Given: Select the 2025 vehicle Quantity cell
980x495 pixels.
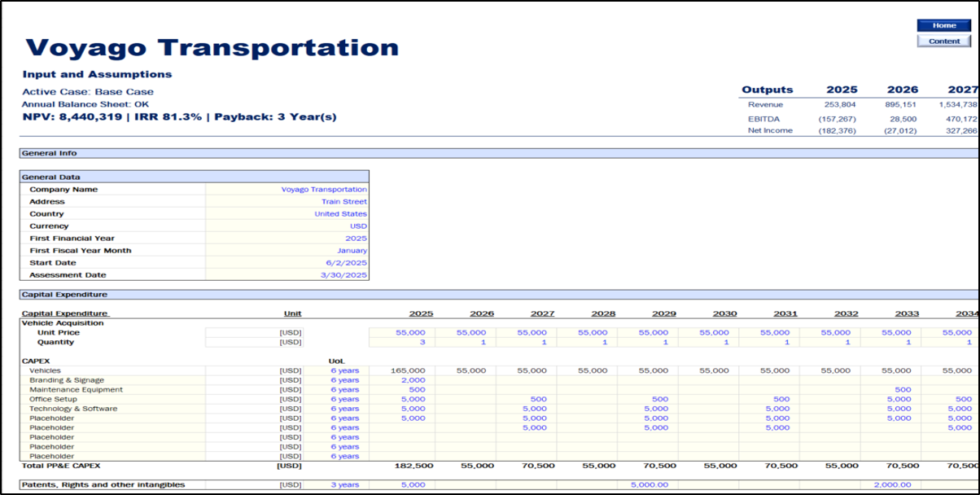Looking at the screenshot, I should tap(402, 343).
